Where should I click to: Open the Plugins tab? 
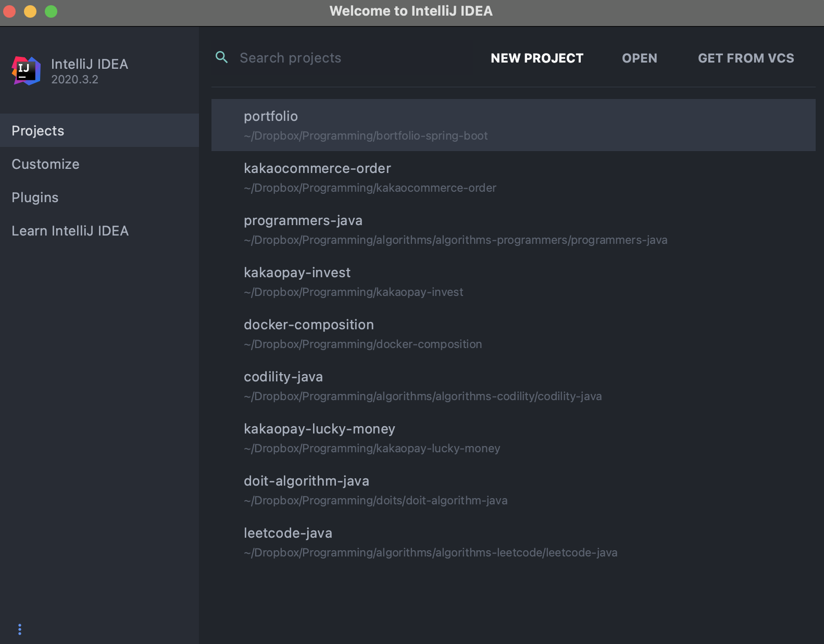click(x=99, y=197)
